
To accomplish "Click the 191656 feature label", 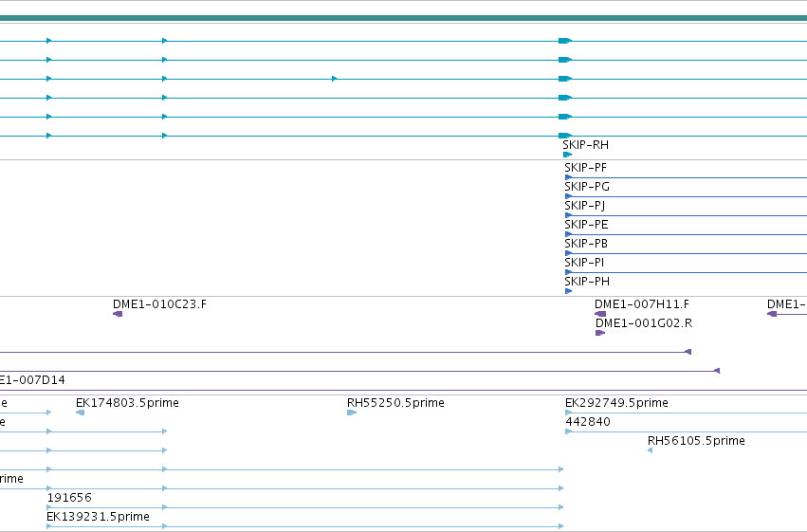I will [x=69, y=498].
